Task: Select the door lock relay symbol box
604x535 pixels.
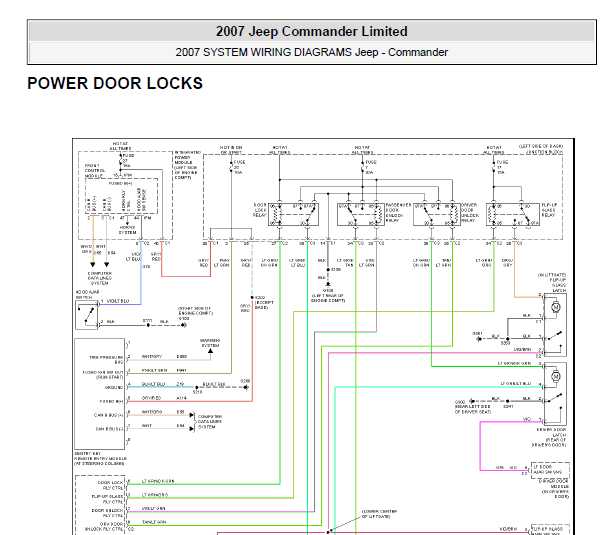Action: pyautogui.click(x=294, y=215)
